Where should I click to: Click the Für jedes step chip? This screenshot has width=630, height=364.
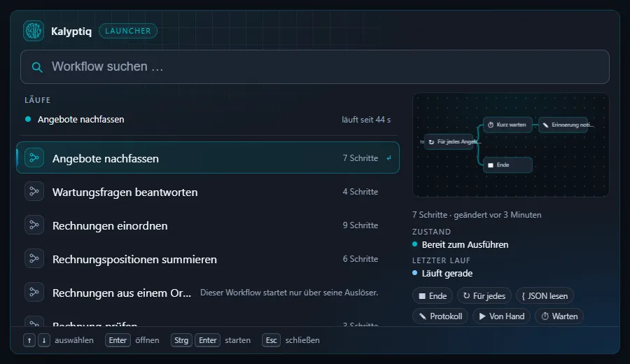(484, 296)
